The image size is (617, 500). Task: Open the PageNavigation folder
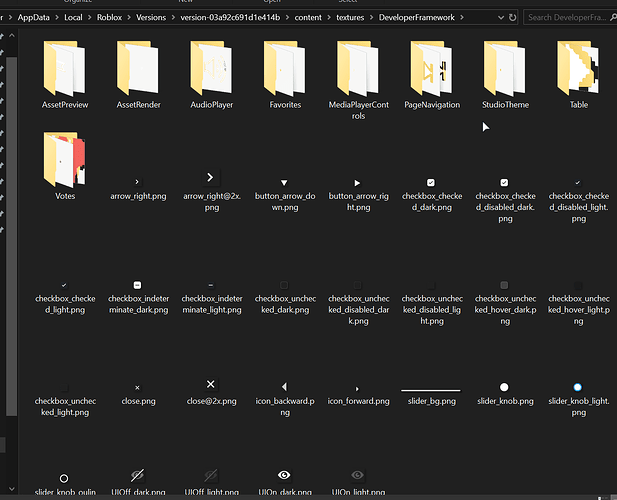coord(432,75)
